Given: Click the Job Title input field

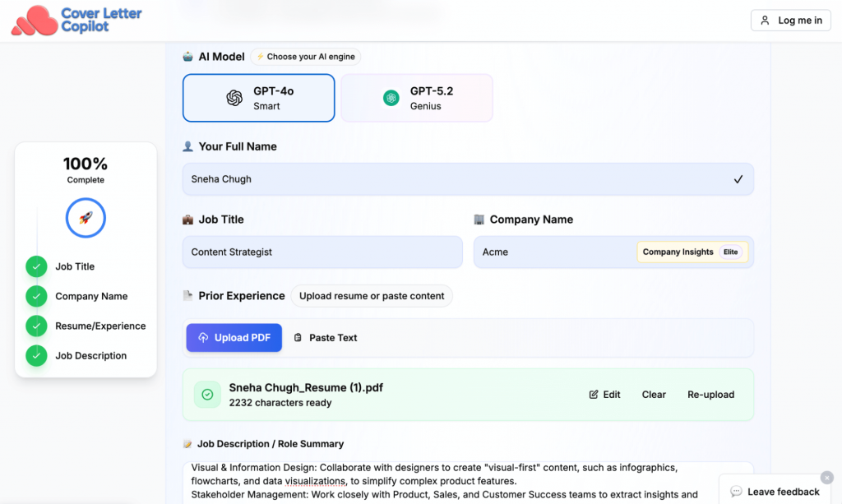Looking at the screenshot, I should [x=322, y=252].
